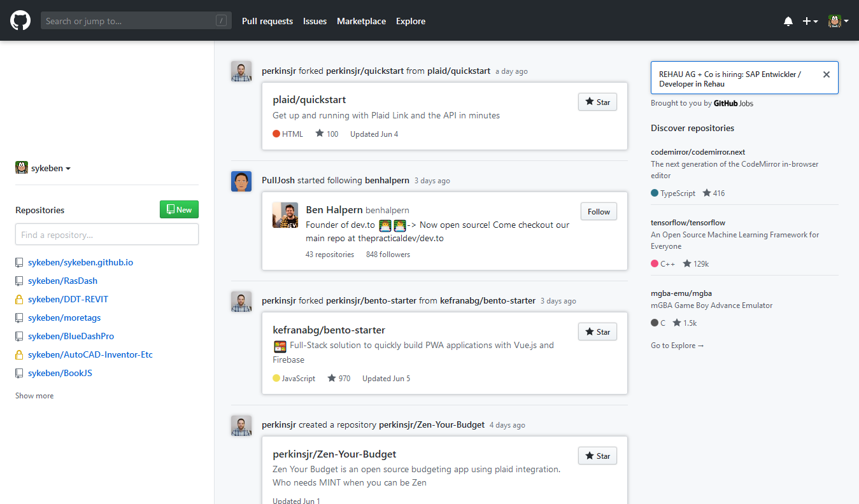Click the star count 100 on plaid/quickstart
This screenshot has width=859, height=504.
point(327,134)
